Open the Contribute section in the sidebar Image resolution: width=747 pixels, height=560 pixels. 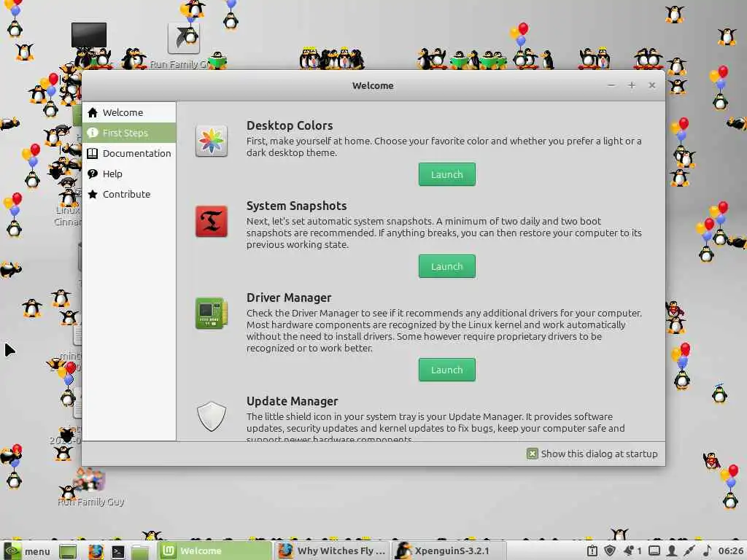[x=129, y=194]
